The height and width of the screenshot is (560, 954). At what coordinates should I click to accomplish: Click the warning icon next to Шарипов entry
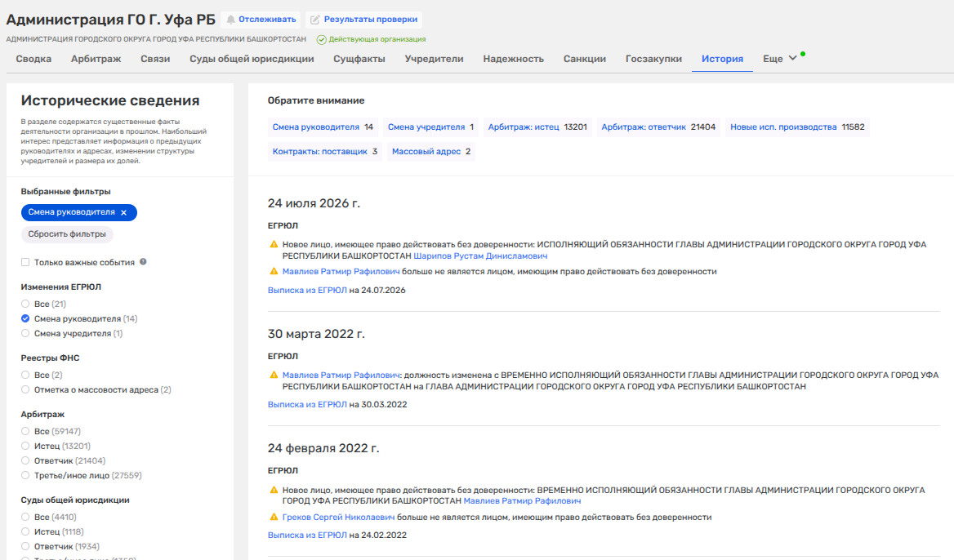point(274,244)
